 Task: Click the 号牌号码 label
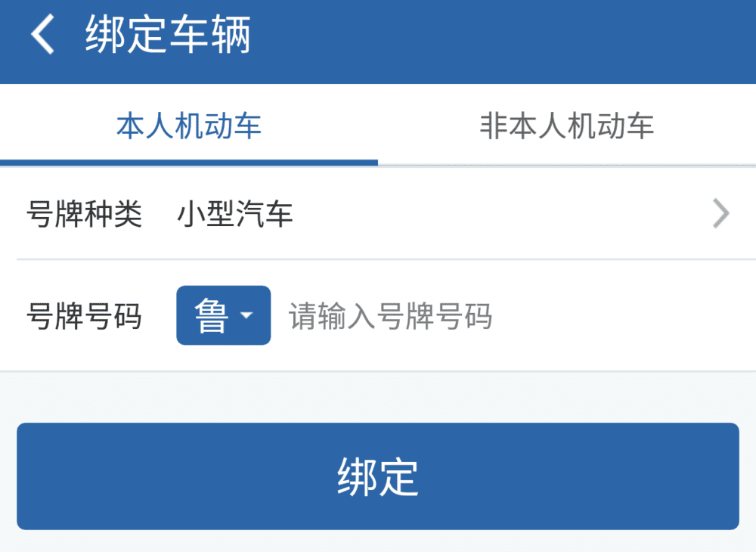tap(84, 316)
